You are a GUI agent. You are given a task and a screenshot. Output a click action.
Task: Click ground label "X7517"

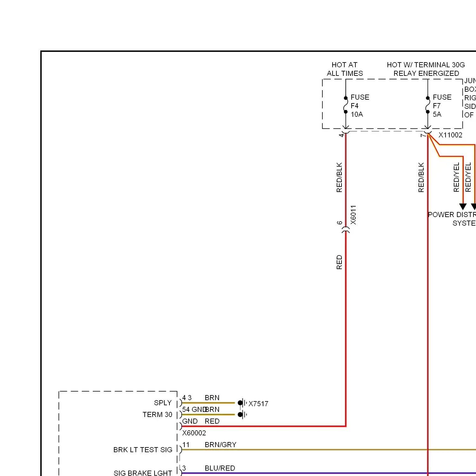click(x=258, y=404)
